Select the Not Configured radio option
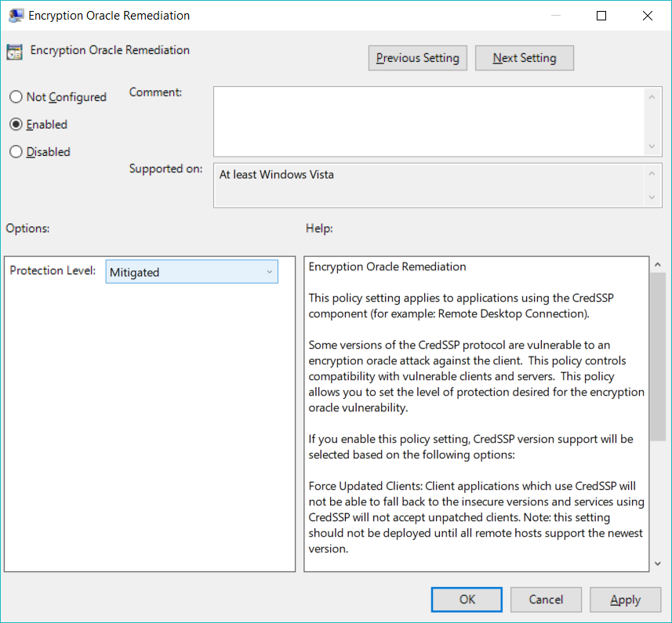 [x=16, y=97]
